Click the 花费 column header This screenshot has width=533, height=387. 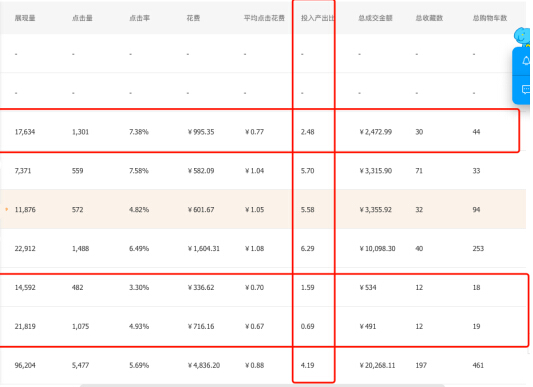coord(193,18)
